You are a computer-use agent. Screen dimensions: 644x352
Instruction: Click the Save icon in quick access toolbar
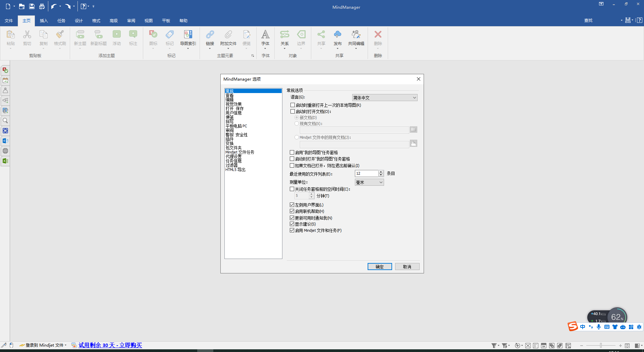pos(32,6)
